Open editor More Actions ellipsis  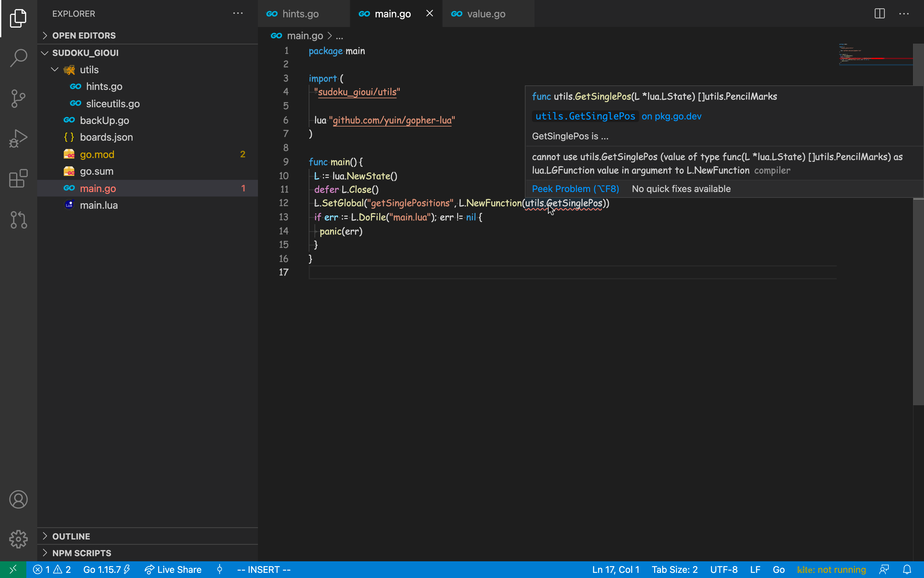(x=904, y=14)
